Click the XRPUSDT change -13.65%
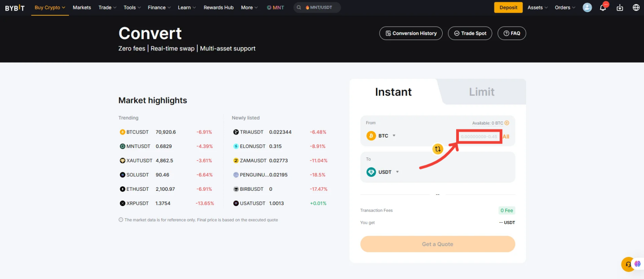This screenshot has width=644, height=279. tap(205, 203)
